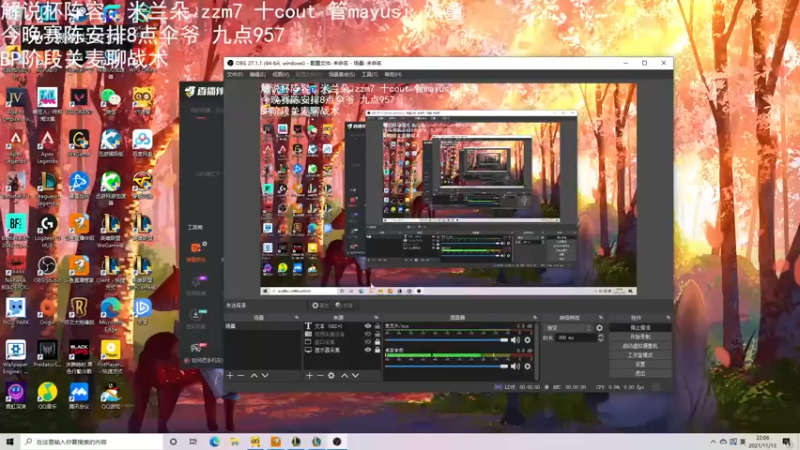Adjust the 麦克风/Aux volume slider
This screenshot has height=450, width=800.
[x=447, y=340]
